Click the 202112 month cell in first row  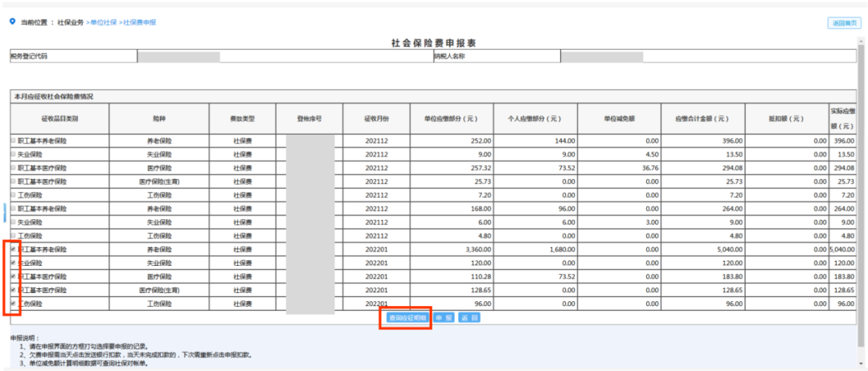[376, 141]
